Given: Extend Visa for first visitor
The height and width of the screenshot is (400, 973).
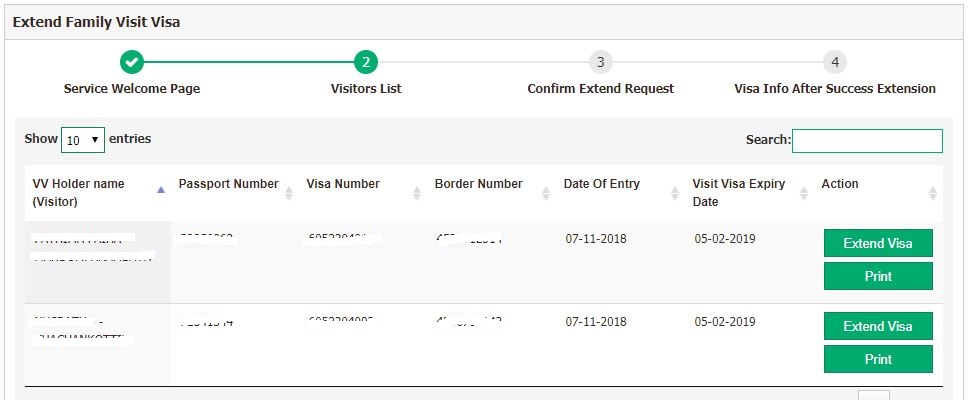Looking at the screenshot, I should [x=878, y=243].
